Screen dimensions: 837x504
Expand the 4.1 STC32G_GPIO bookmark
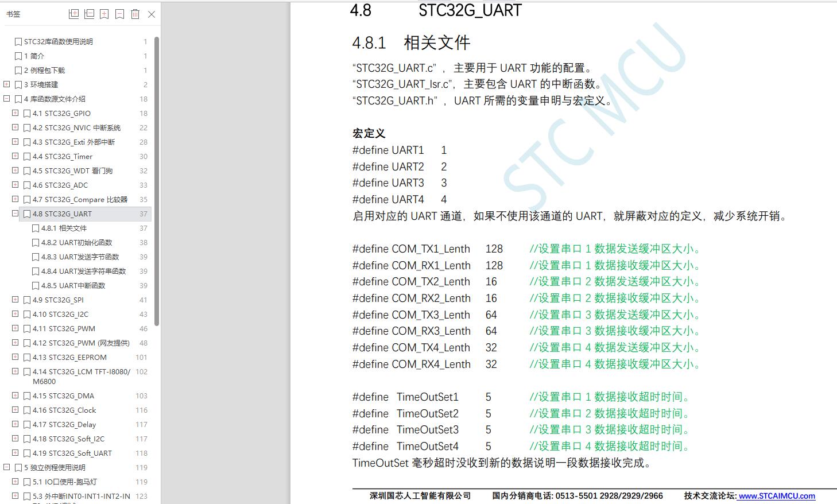click(x=15, y=113)
